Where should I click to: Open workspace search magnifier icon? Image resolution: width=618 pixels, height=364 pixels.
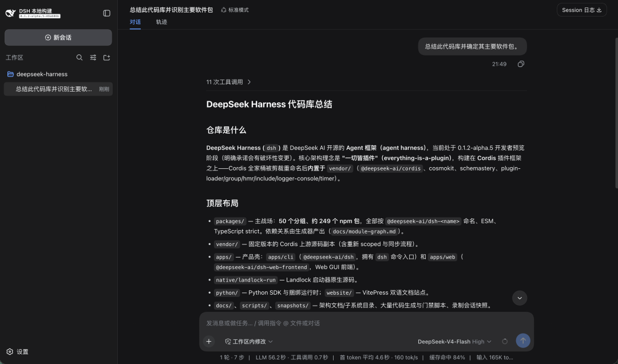pos(79,58)
